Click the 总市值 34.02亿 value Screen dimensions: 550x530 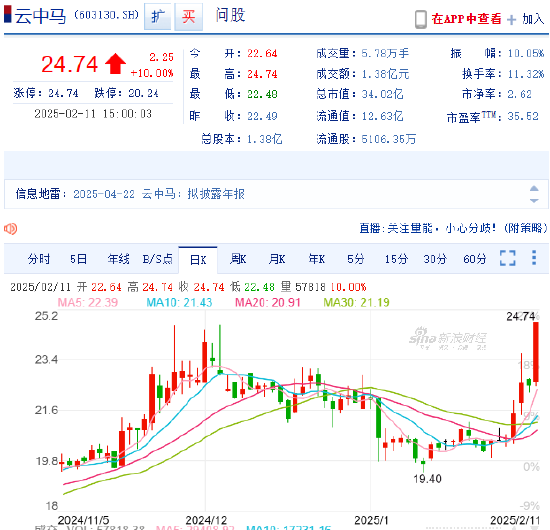coord(382,94)
